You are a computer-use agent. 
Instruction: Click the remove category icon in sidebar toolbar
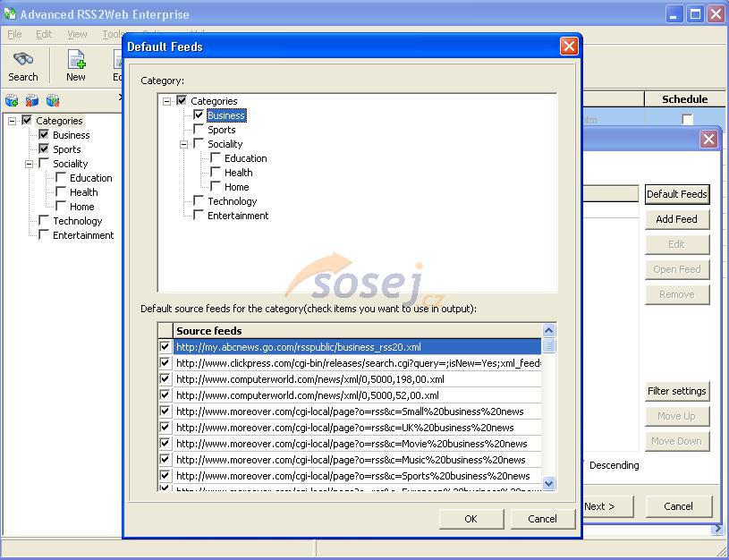(x=32, y=100)
